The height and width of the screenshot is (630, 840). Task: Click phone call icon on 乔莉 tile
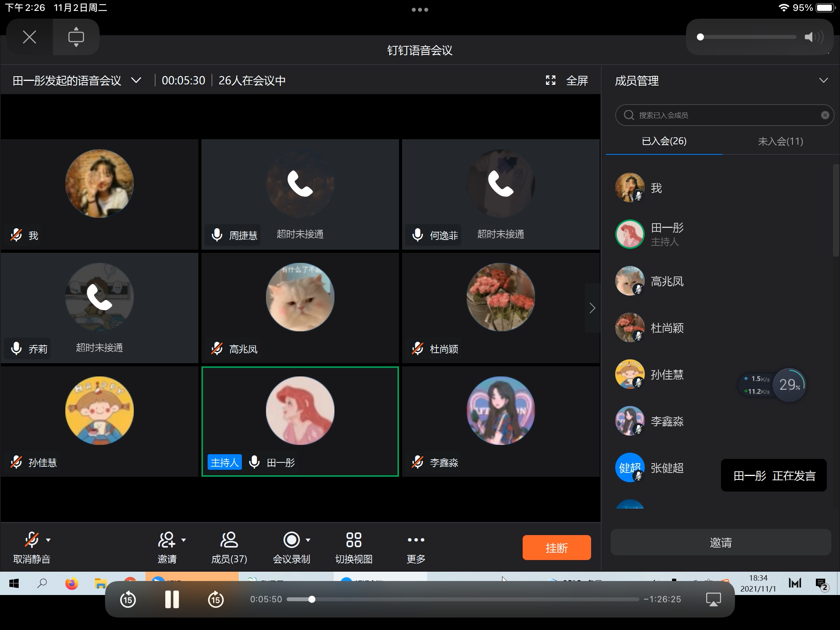[x=100, y=297]
